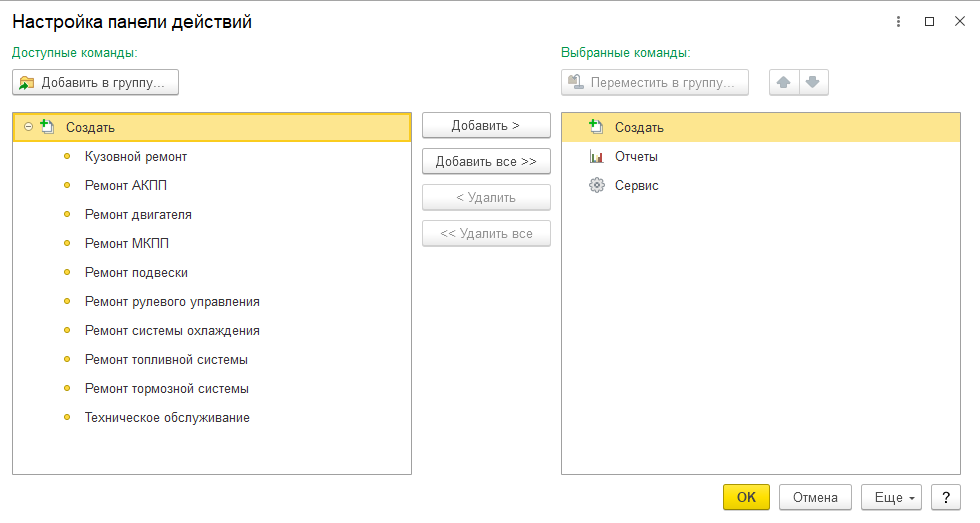The height and width of the screenshot is (523, 980).
Task: Click the Отмена button
Action: [815, 497]
